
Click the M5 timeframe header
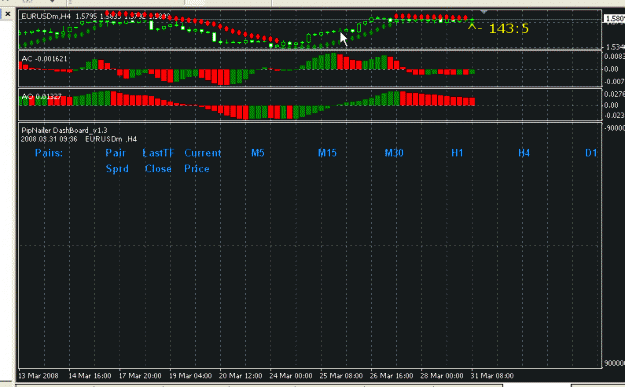pyautogui.click(x=258, y=153)
